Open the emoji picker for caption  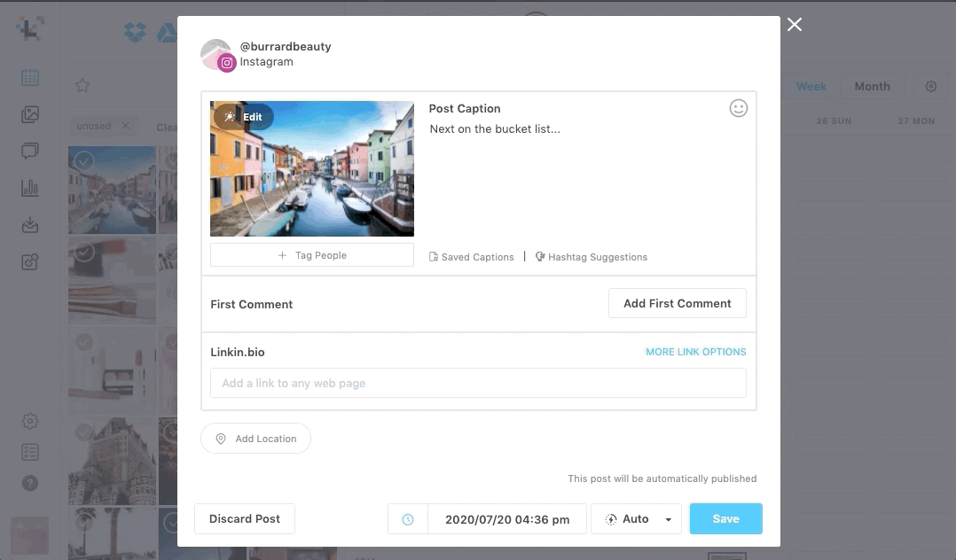click(x=739, y=108)
